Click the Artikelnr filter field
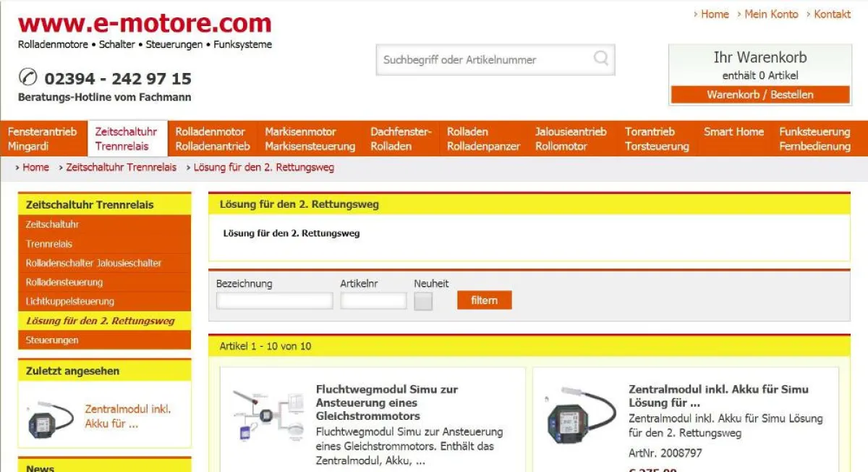Image resolution: width=868 pixels, height=472 pixels. [373, 300]
